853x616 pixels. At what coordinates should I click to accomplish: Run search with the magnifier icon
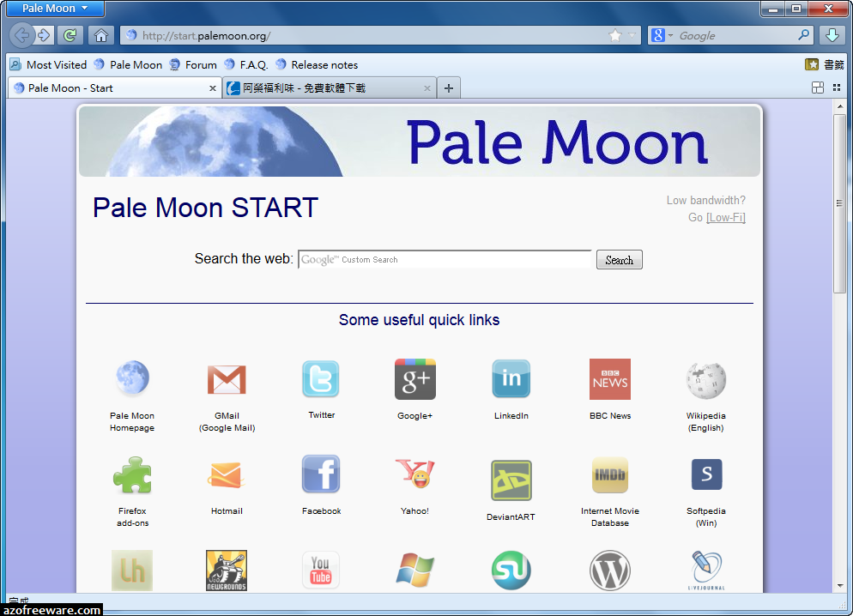pos(803,35)
